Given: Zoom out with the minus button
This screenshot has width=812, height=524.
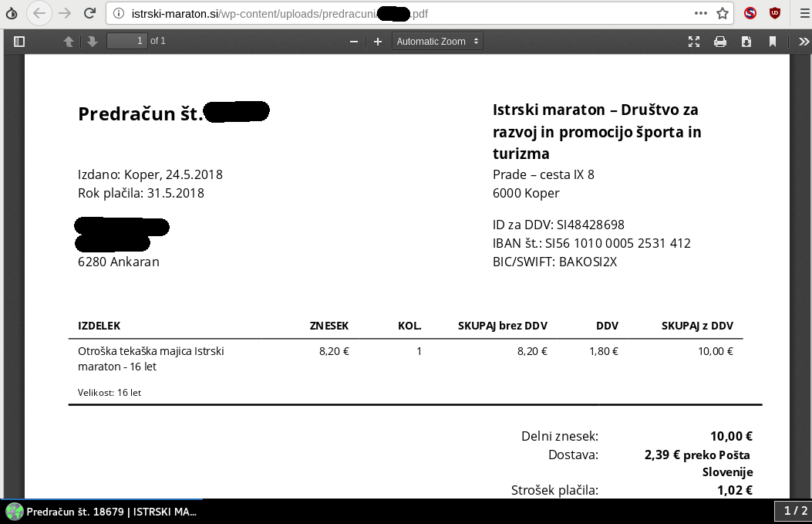Looking at the screenshot, I should (354, 42).
